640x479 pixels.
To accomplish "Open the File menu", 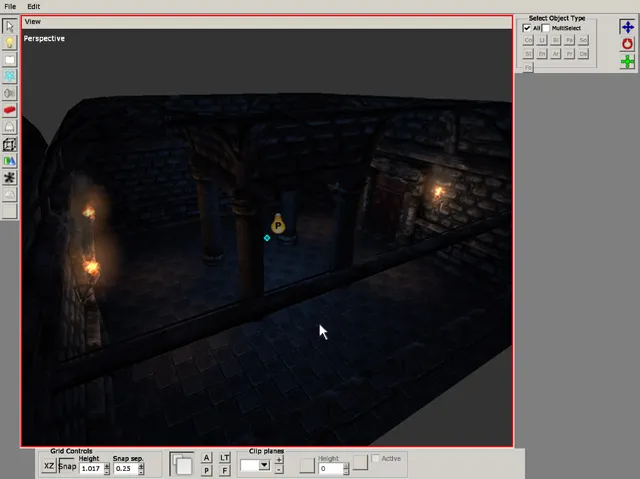I will (x=10, y=6).
